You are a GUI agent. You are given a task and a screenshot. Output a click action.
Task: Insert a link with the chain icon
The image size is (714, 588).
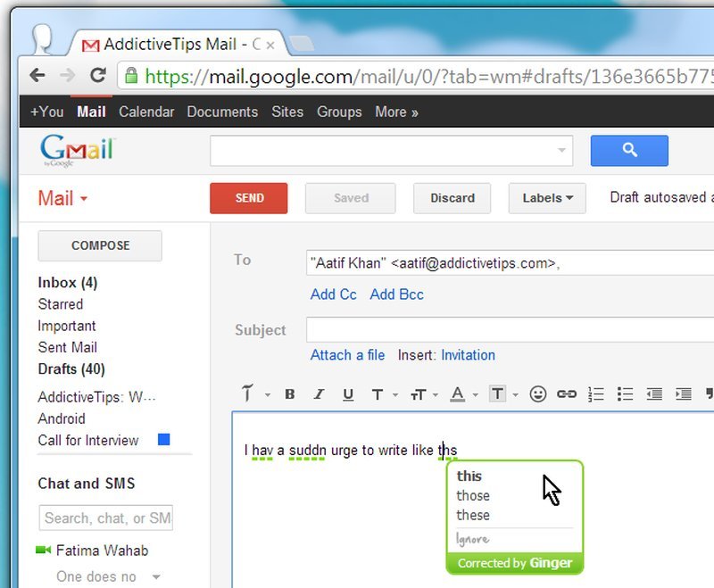coord(567,394)
